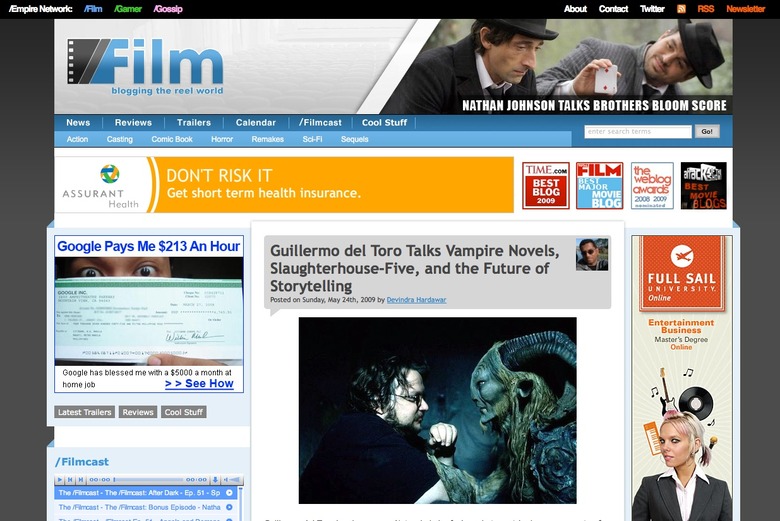Select The /Filmcast: Bonus Episode row
This screenshot has height=521, width=780.
[146, 507]
